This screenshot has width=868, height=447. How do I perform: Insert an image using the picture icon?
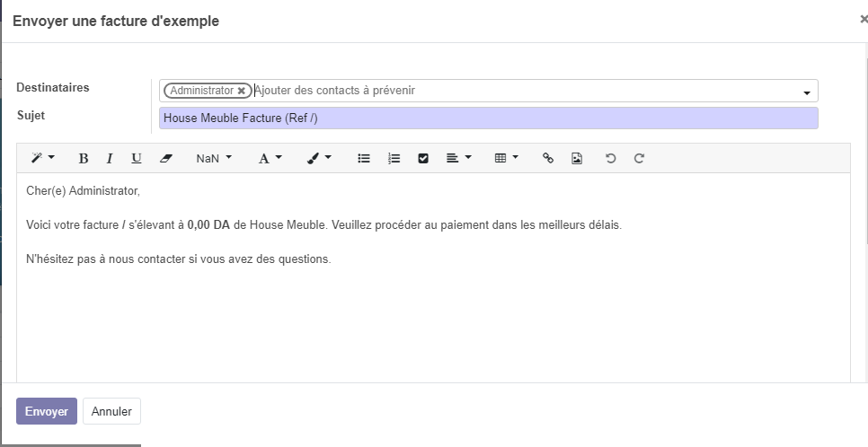[577, 158]
